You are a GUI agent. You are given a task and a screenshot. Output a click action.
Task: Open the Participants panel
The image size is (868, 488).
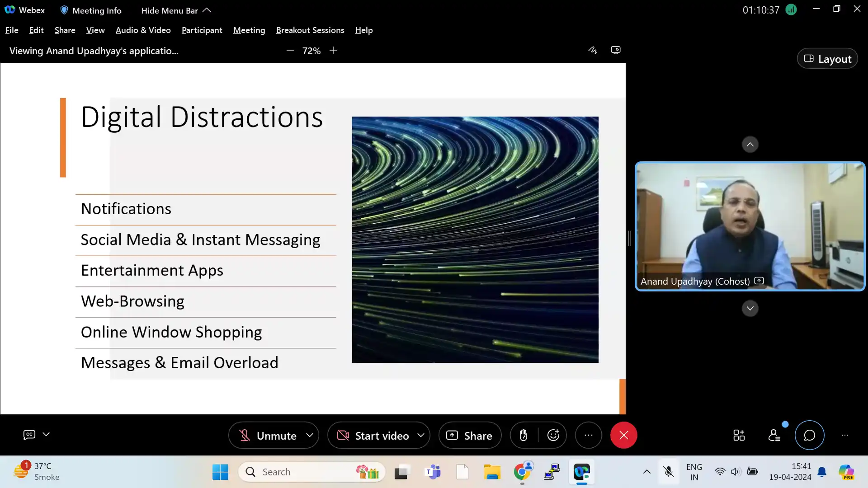tap(774, 435)
